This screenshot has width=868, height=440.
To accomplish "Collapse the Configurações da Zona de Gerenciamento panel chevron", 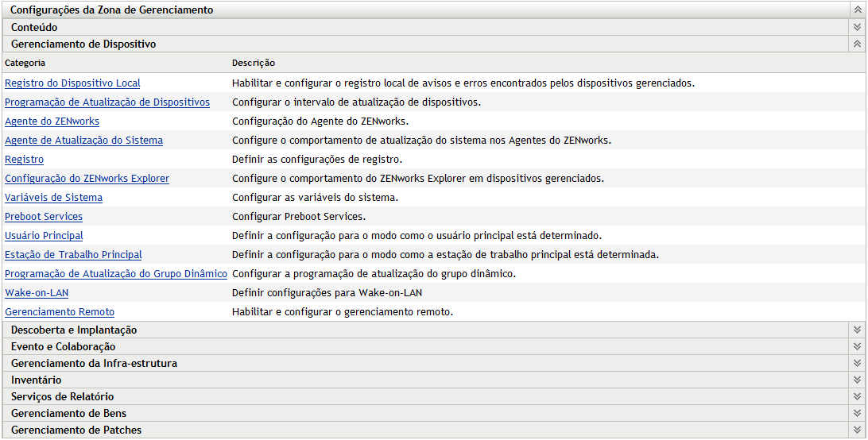I will pos(857,10).
